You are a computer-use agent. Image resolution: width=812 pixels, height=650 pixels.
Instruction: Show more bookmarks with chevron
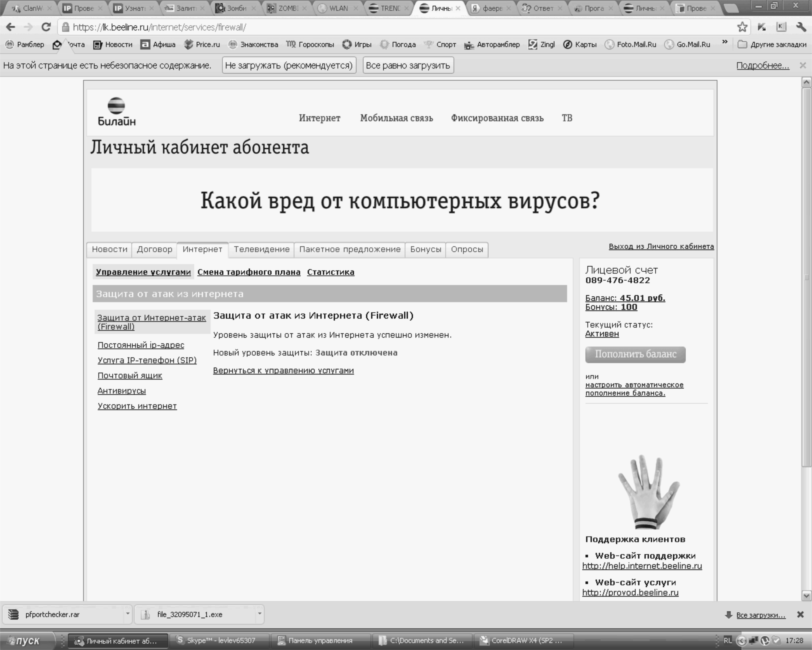[x=725, y=42]
